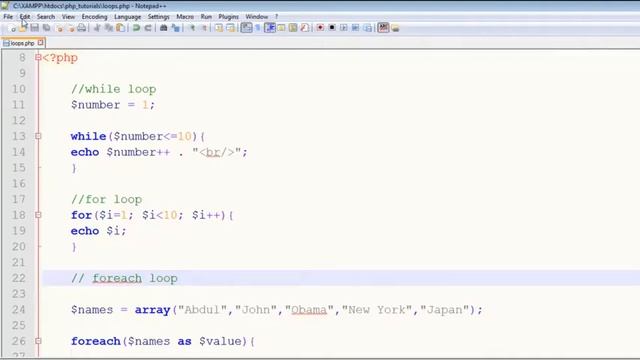Open the ? help menu
This screenshot has height=360, width=640.
(276, 17)
